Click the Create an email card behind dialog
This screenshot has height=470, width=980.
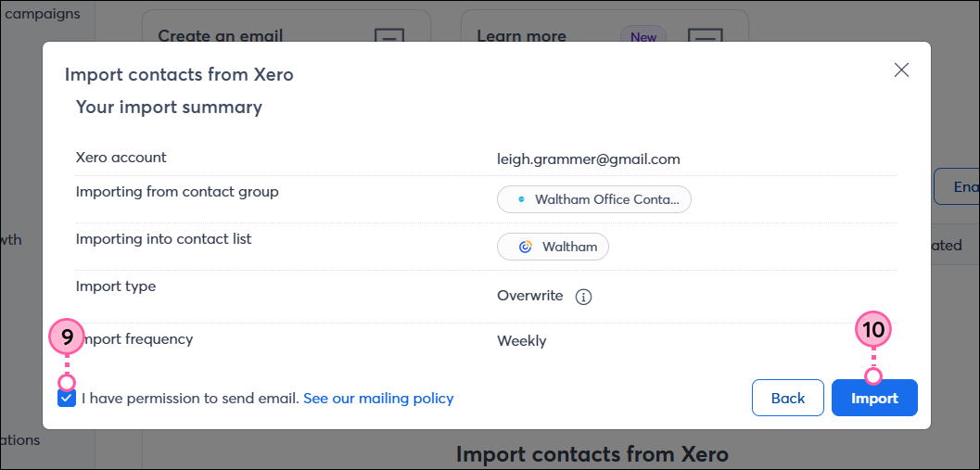[x=286, y=26]
